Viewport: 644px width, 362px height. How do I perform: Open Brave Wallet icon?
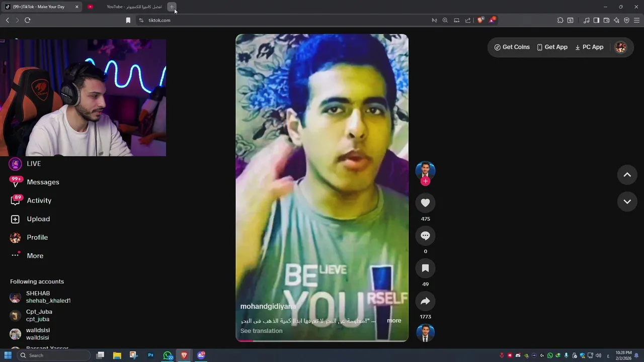[x=606, y=20]
